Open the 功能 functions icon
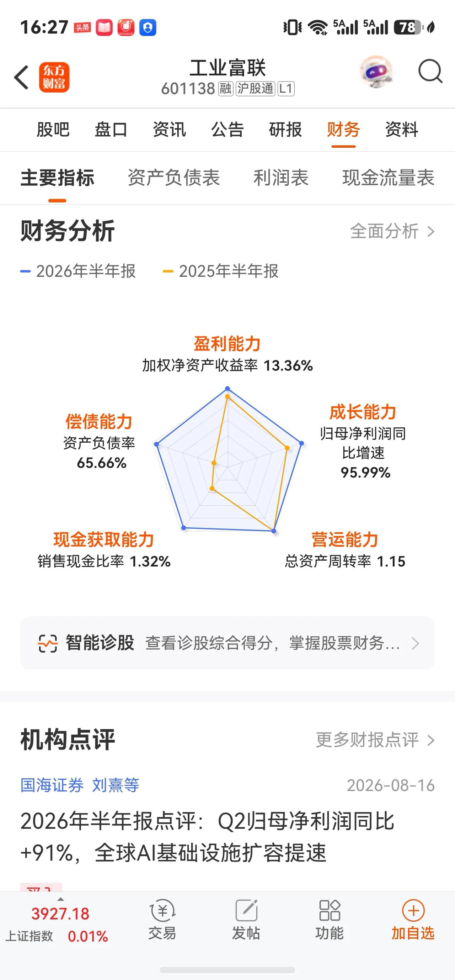 [330, 910]
